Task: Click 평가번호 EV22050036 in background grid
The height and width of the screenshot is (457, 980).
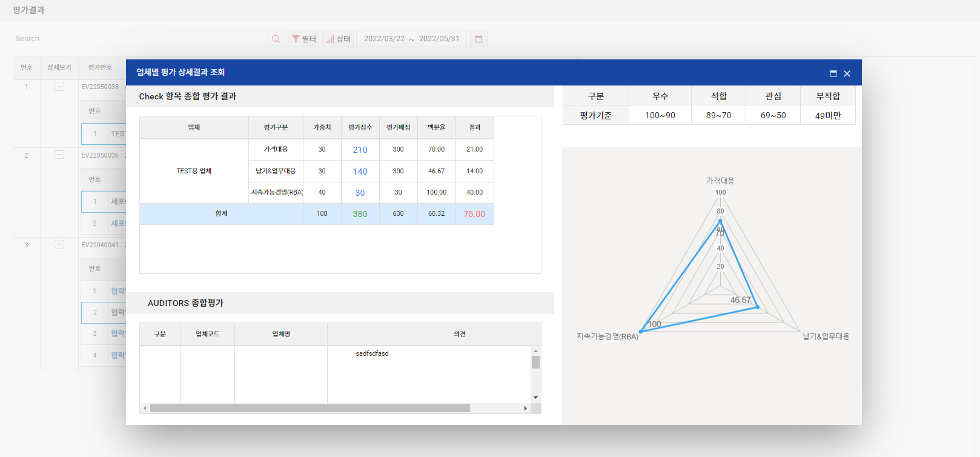Action: (100, 155)
